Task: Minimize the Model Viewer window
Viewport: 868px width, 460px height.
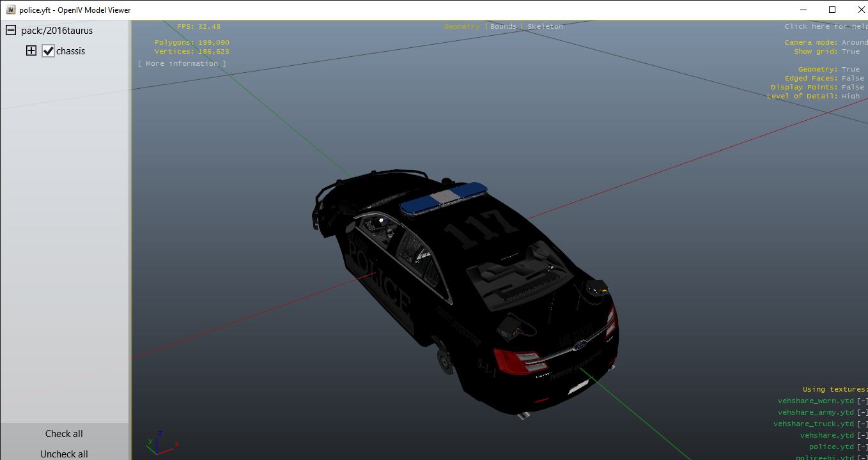Action: point(803,10)
